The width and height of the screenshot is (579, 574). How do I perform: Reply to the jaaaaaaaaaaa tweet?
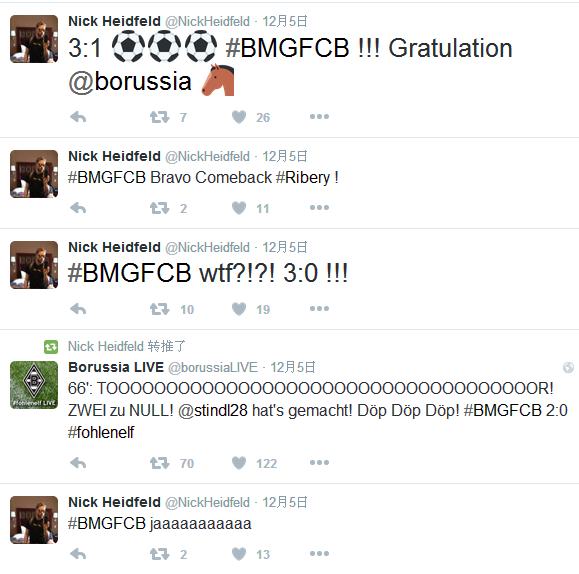pyautogui.click(x=78, y=554)
